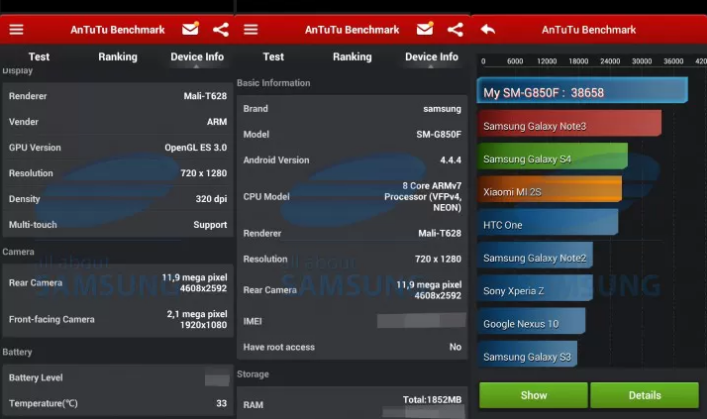The height and width of the screenshot is (419, 707).
Task: Click the Samsung Galaxy Note3 red bar
Action: [569, 125]
